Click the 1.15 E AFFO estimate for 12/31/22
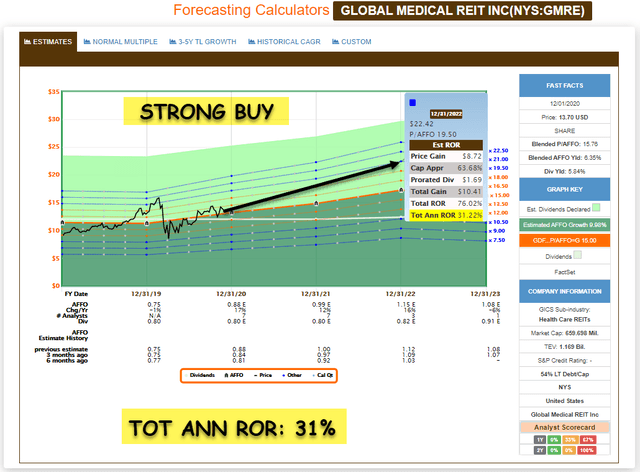 coord(406,305)
